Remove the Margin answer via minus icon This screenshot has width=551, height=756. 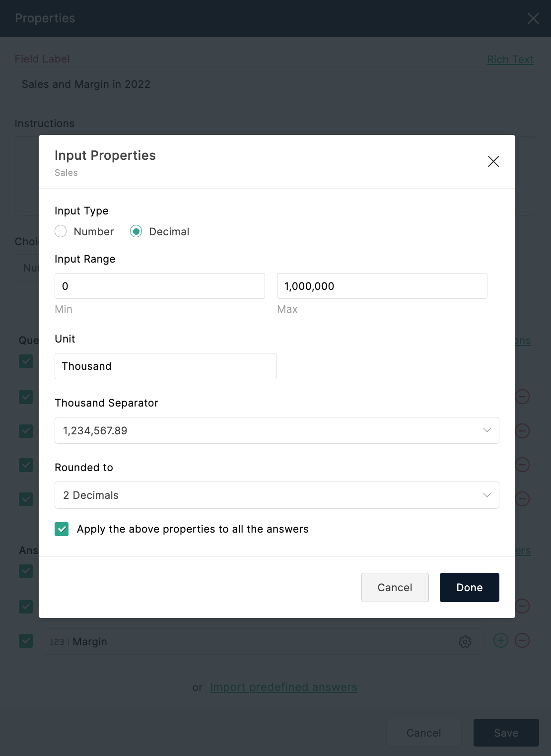point(522,640)
